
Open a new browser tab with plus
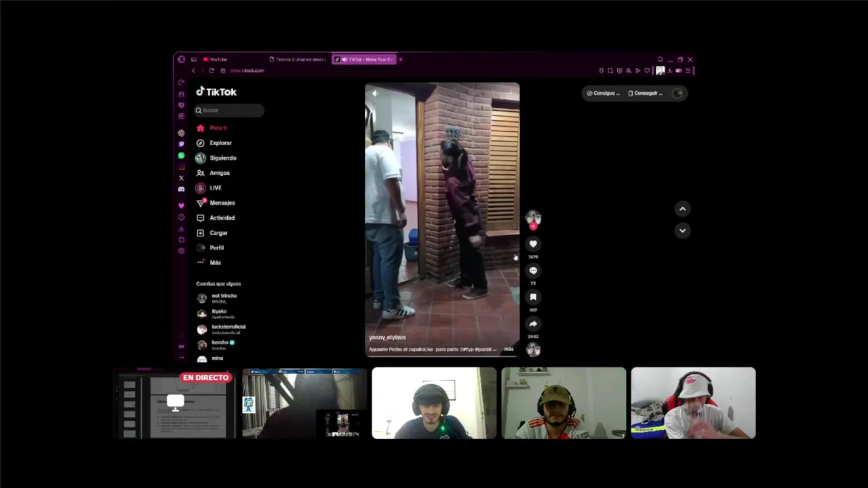pyautogui.click(x=401, y=60)
